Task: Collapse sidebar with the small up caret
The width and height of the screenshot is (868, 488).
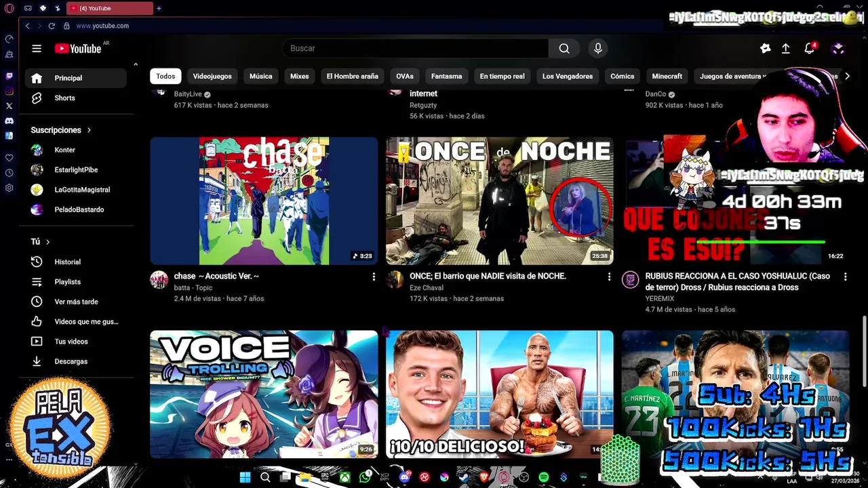Action: coord(136,64)
